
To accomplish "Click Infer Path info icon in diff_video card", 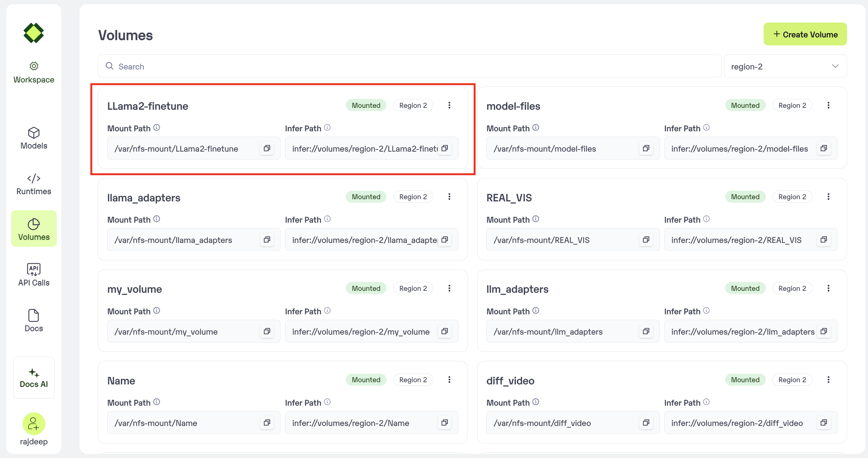I will [707, 402].
